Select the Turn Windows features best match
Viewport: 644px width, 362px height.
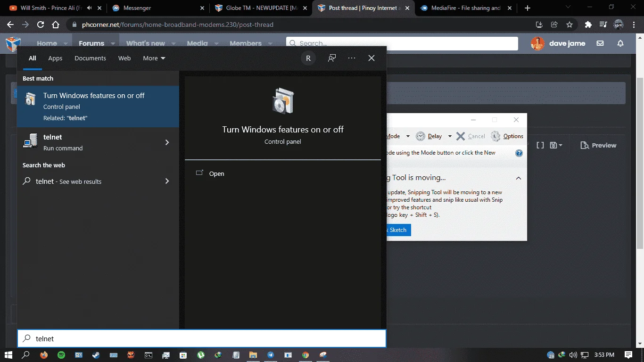click(98, 107)
